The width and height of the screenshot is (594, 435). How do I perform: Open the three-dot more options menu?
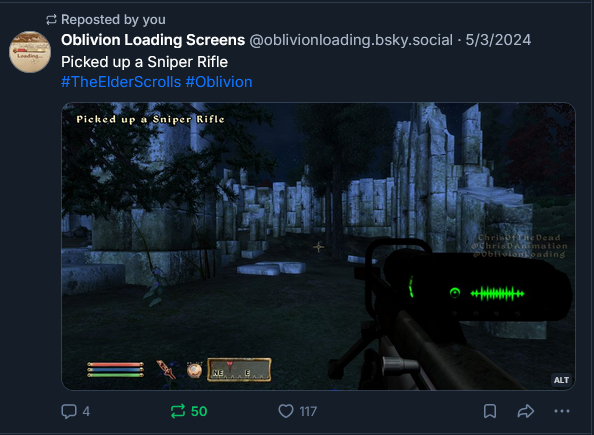click(x=562, y=411)
